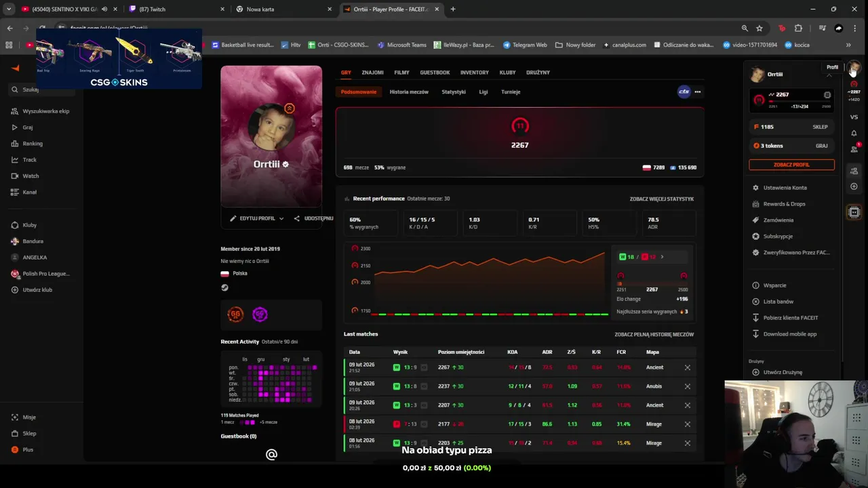Image resolution: width=868 pixels, height=488 pixels.
Task: Expand the Edytuj Profil dropdown arrow
Action: (x=281, y=218)
